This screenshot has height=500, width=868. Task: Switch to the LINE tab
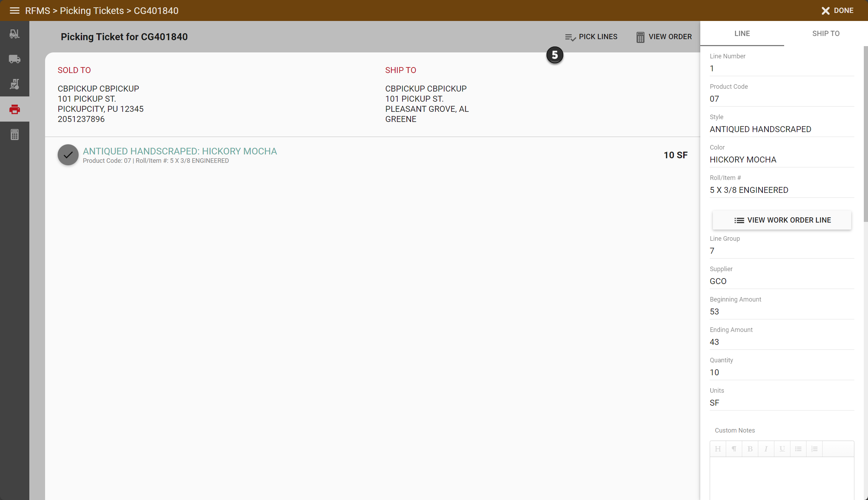pos(742,34)
